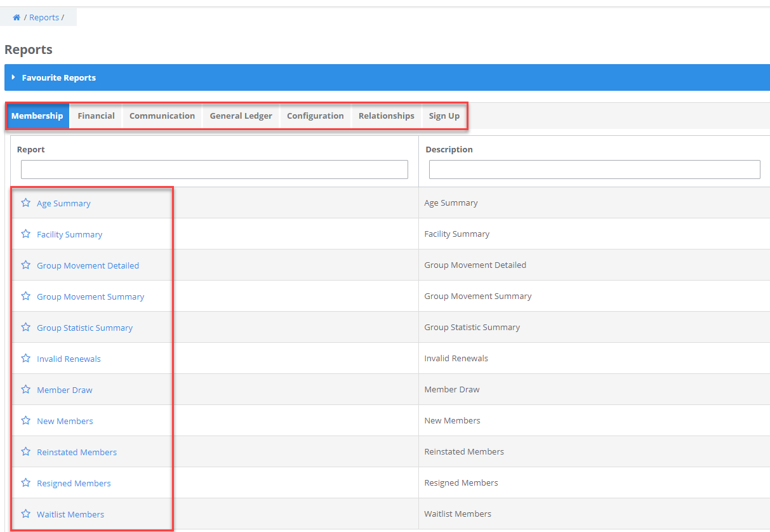Viewport: 770px width, 532px height.
Task: Open the Resigned Members report link
Action: point(74,483)
